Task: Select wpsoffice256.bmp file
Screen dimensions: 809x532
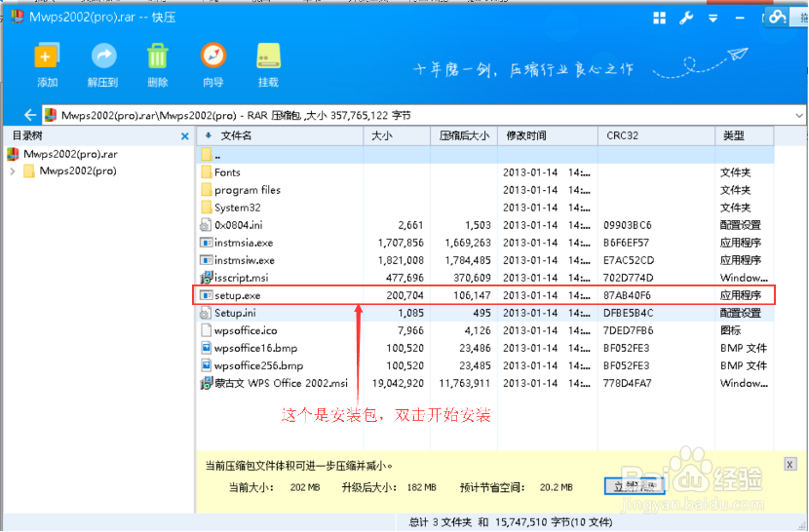Action: point(485,365)
